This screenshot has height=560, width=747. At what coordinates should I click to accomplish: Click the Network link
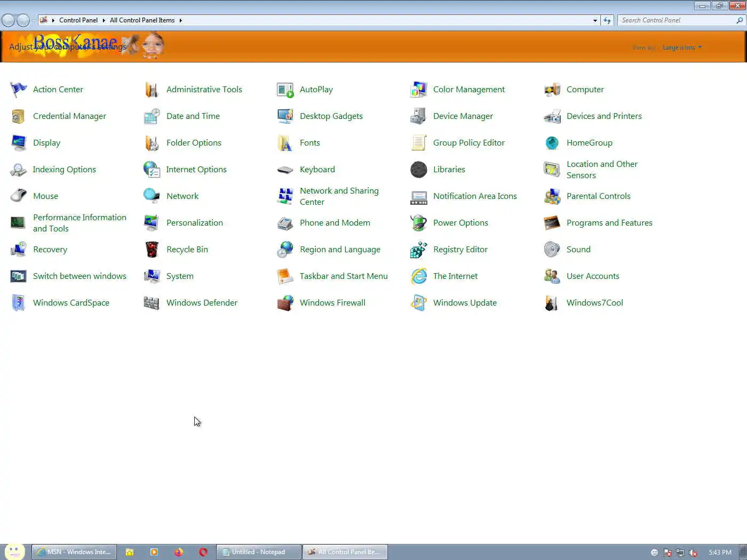coord(182,196)
